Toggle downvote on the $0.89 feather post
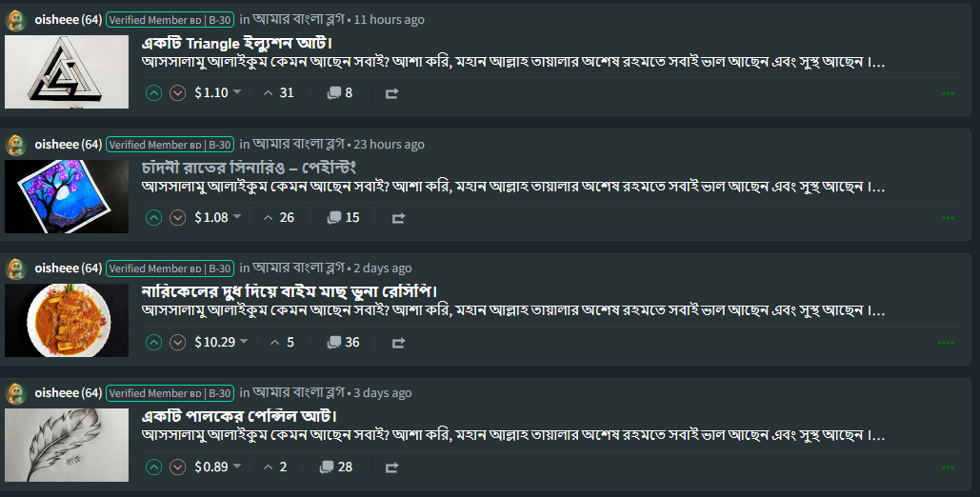Image resolution: width=980 pixels, height=497 pixels. (177, 467)
